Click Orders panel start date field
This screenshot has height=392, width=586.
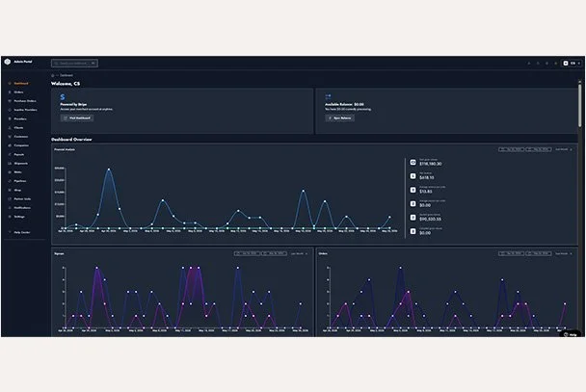click(511, 253)
